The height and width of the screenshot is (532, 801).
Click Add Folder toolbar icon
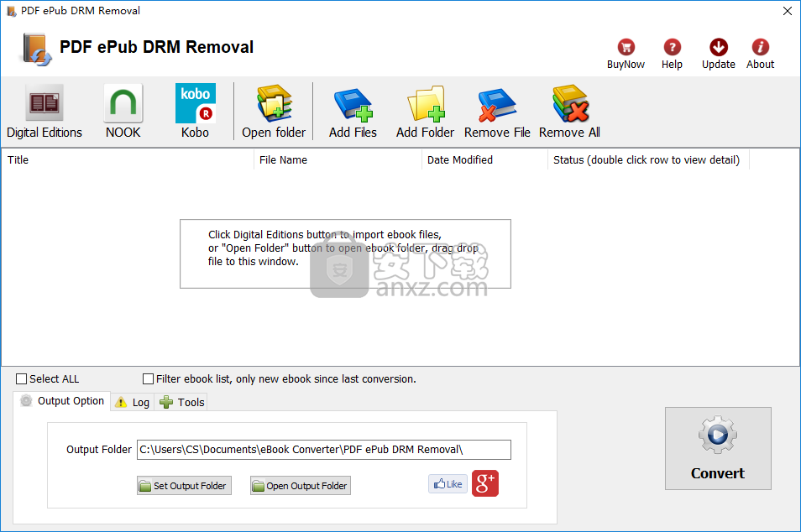coord(425,112)
